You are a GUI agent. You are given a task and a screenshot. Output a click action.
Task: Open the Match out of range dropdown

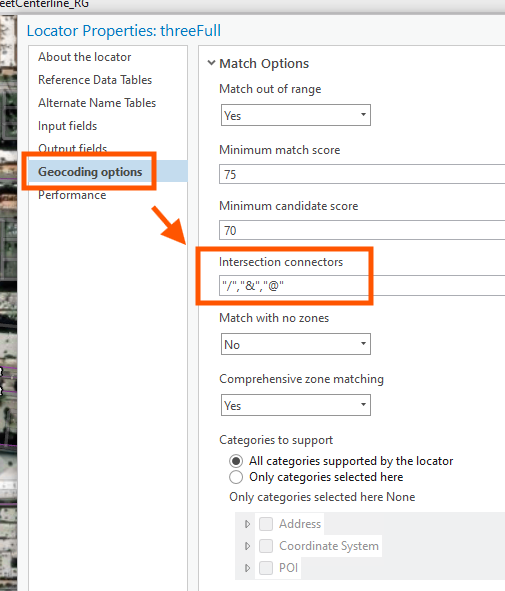296,115
